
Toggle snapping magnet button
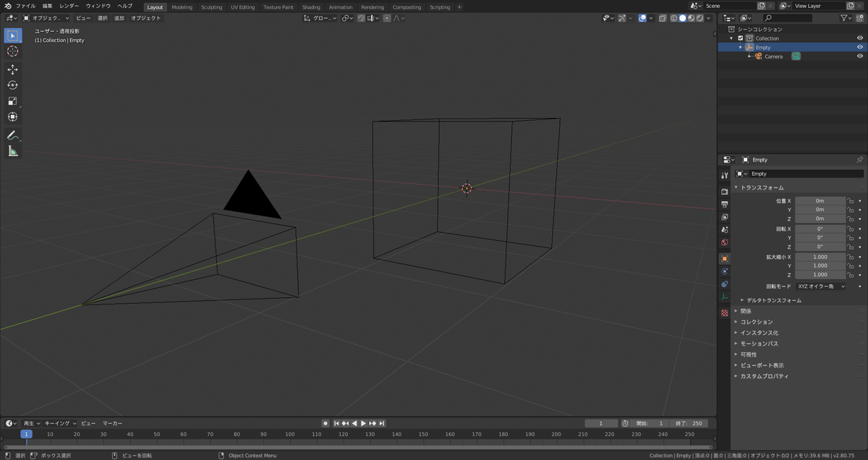361,18
